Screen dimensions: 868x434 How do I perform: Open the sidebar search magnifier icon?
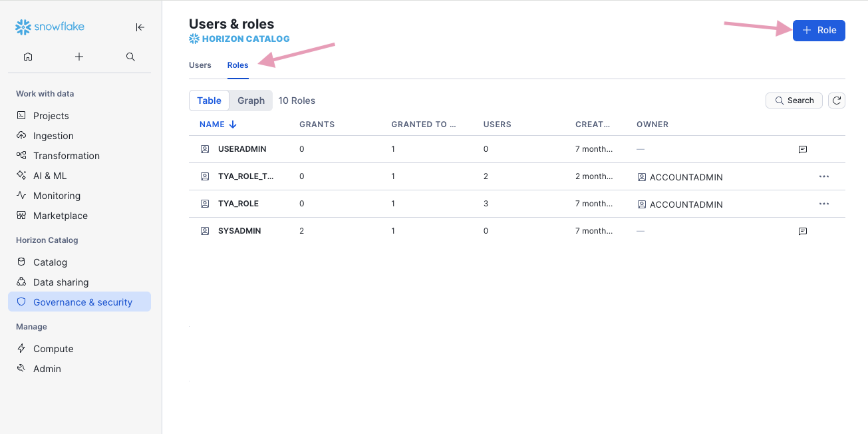130,57
